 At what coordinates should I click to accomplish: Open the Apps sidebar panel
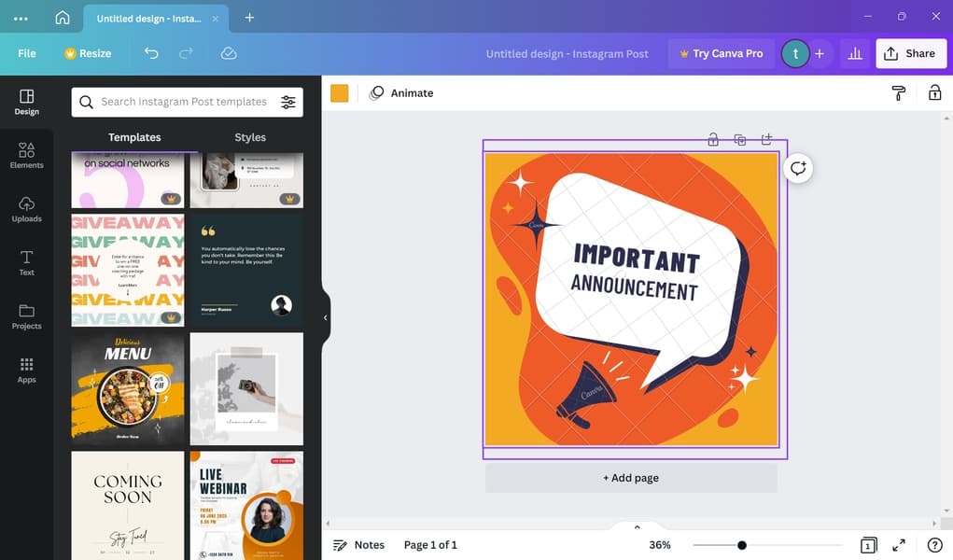[27, 370]
